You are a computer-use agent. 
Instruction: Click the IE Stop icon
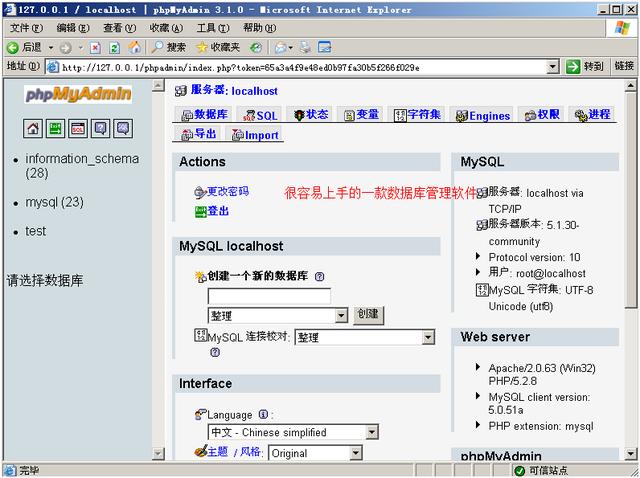[x=95, y=48]
